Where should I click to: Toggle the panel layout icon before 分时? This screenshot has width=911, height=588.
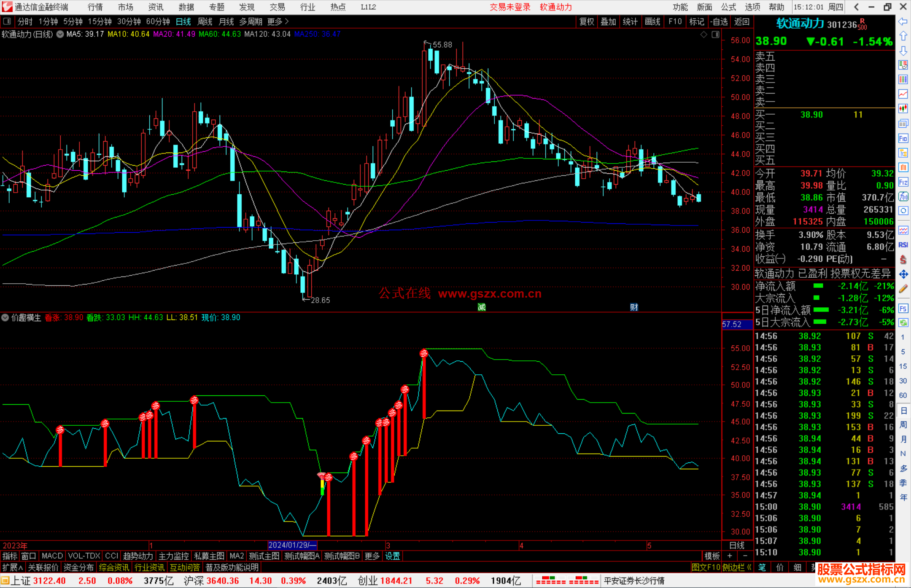(7, 21)
